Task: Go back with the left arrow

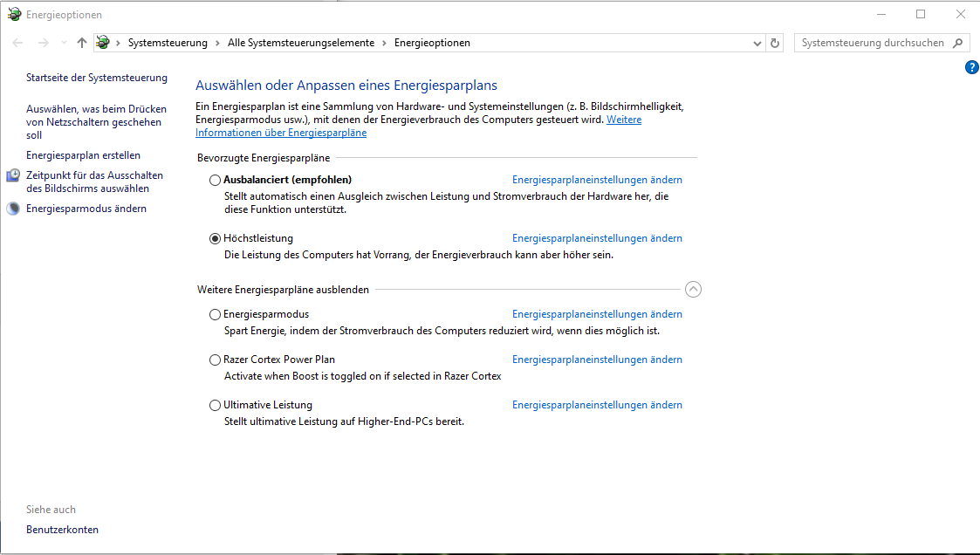Action: (x=17, y=43)
